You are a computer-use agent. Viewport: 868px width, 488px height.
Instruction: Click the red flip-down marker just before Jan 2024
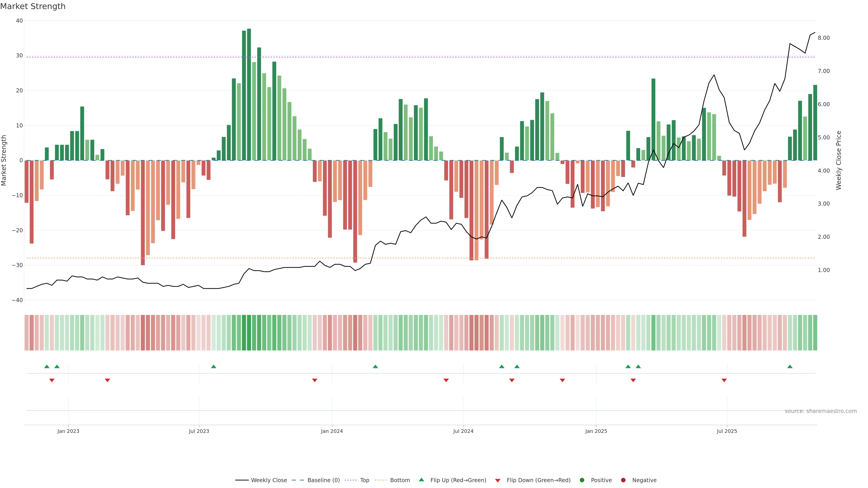coord(315,380)
